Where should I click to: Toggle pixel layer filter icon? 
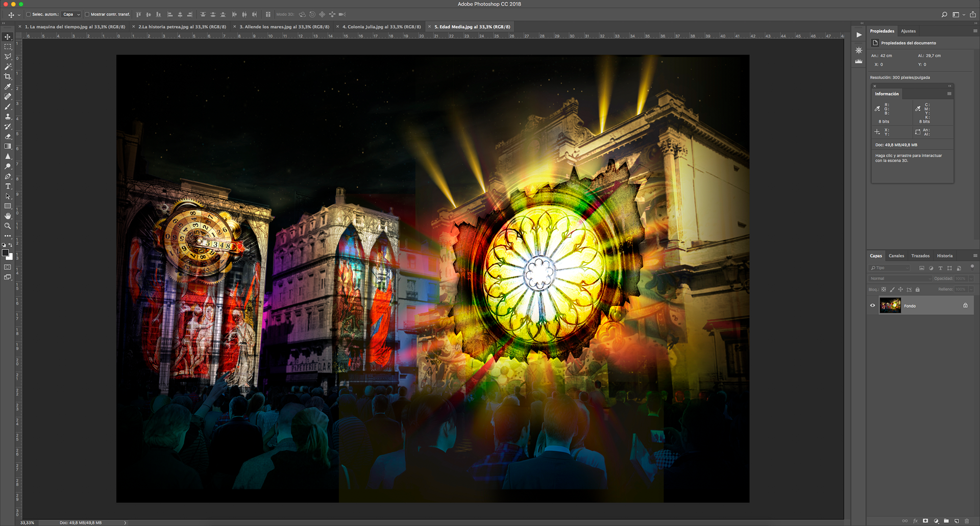tap(922, 268)
